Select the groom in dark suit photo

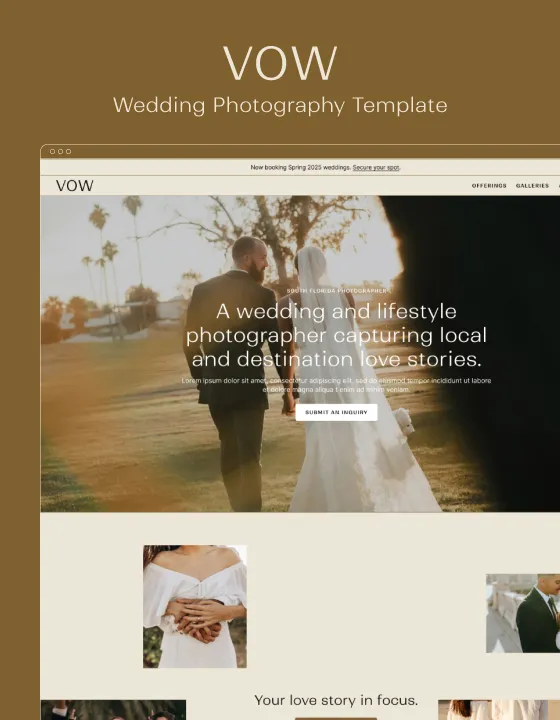point(523,613)
